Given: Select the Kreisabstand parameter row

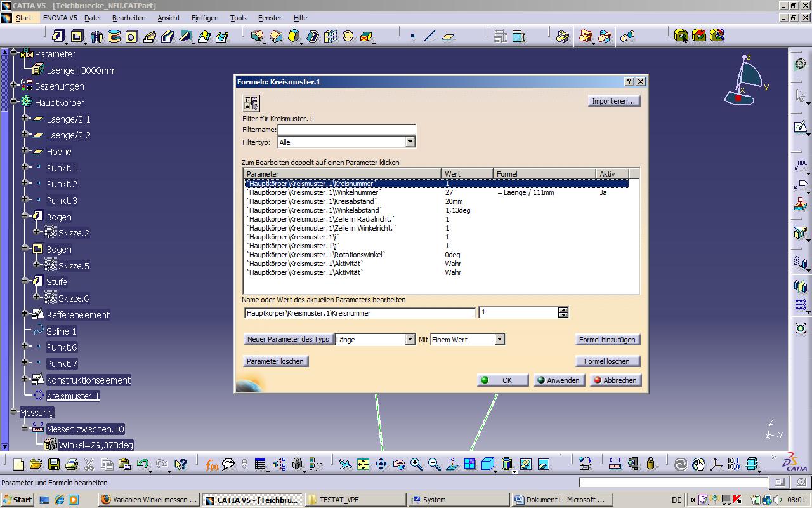Looking at the screenshot, I should 436,201.
